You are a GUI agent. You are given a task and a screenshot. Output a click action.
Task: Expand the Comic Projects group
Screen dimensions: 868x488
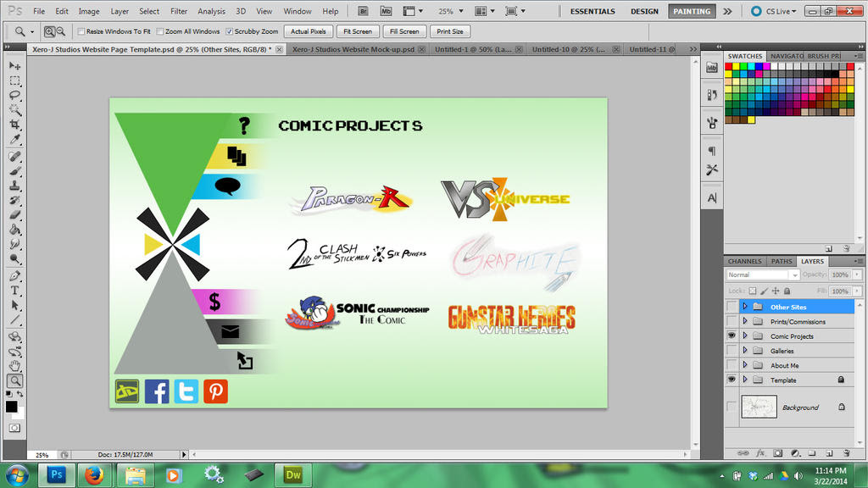745,335
